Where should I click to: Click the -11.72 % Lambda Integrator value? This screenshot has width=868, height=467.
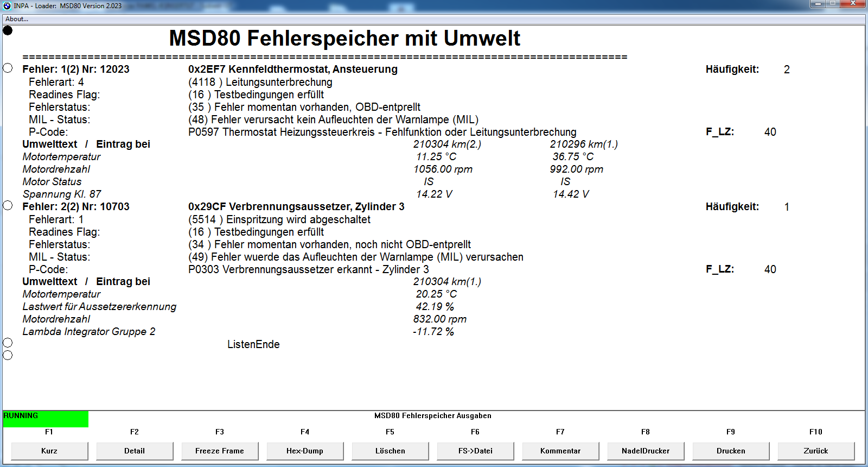click(433, 331)
